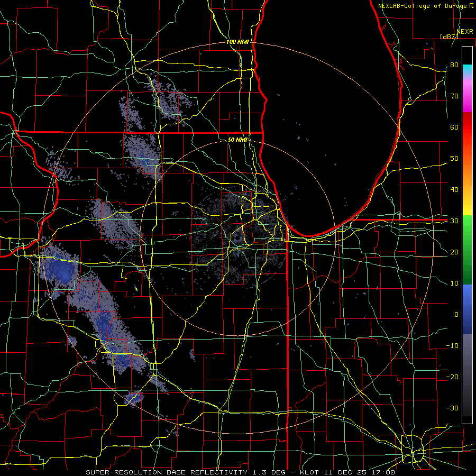Click the '1.3 DEG' elevation angle text
Viewport: 476px width, 476px height.
tap(269, 472)
